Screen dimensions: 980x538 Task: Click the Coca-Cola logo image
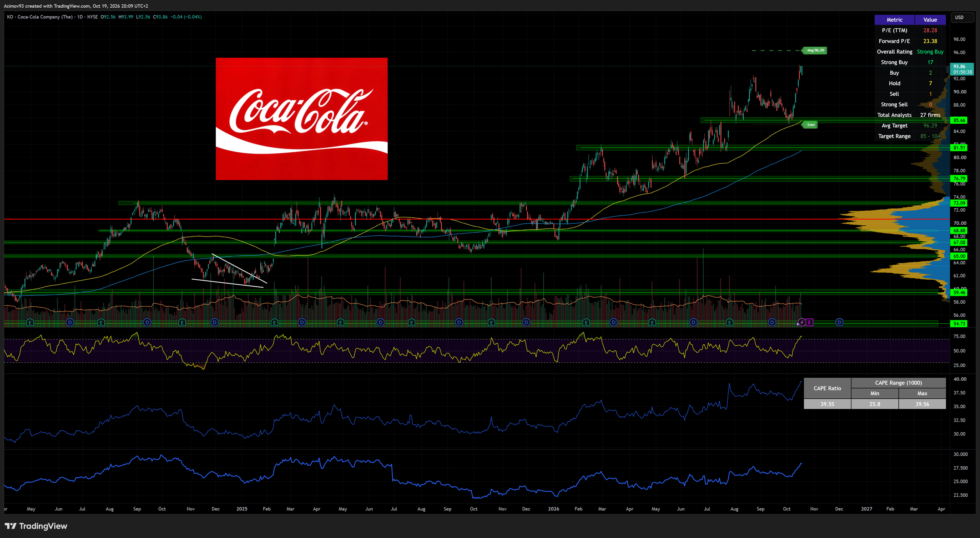pyautogui.click(x=302, y=119)
